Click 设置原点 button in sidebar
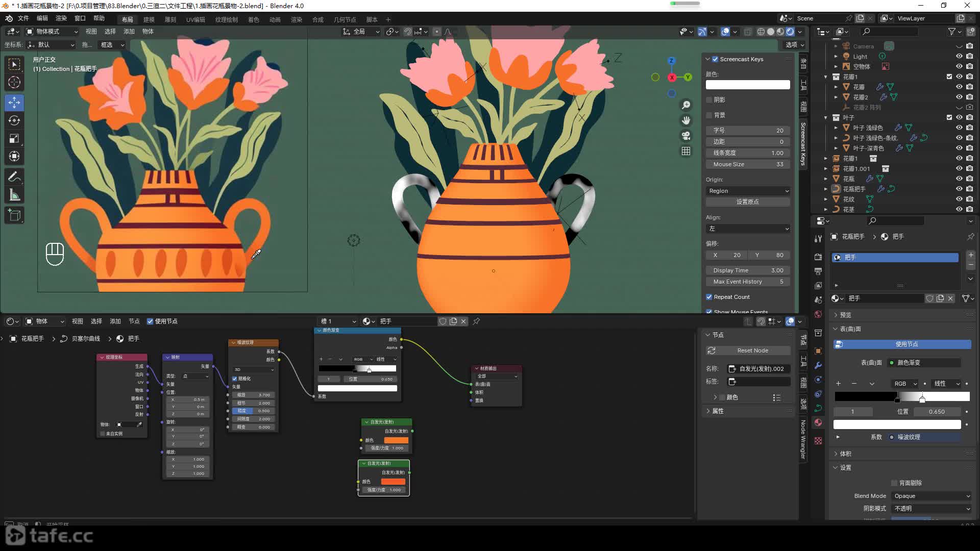The image size is (980, 551). [x=747, y=202]
